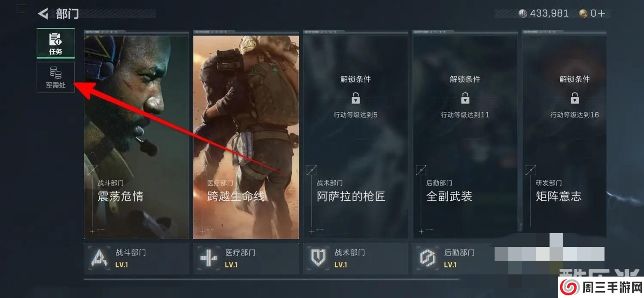The height and width of the screenshot is (298, 644).
Task: Open the 医疗部门 LV.1 button
Action: (246, 259)
